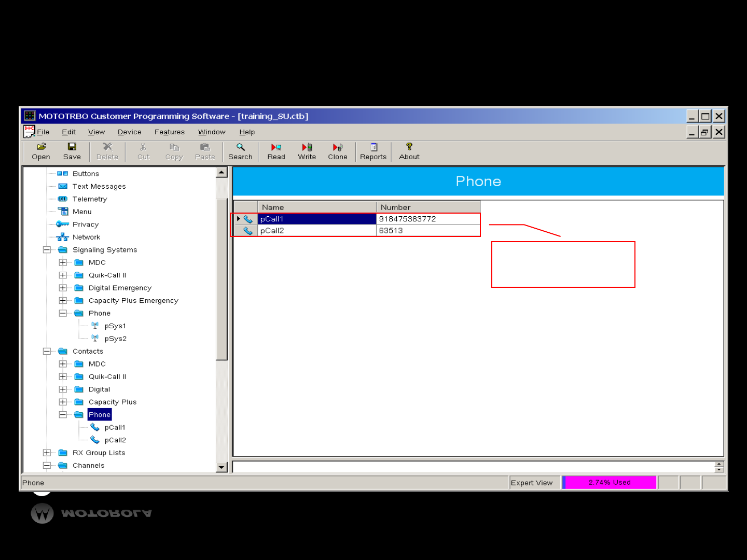Click the 2.74% Used memory indicator

coord(610,483)
